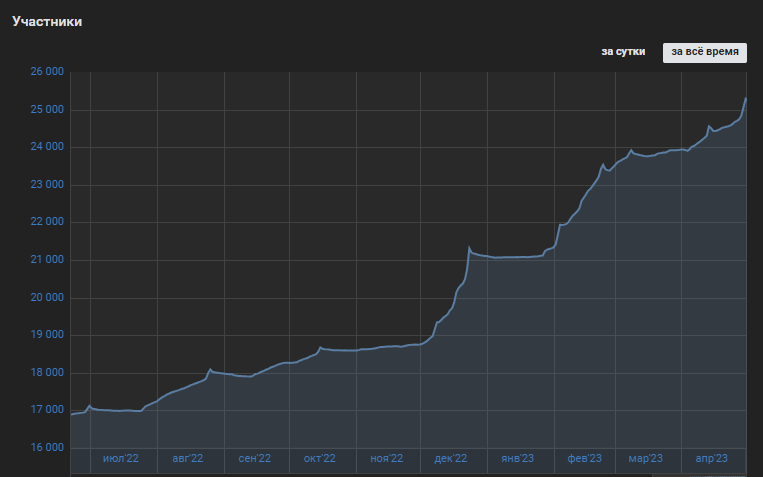The height and width of the screenshot is (477, 763).
Task: Click the июл'22 x-axis label
Action: [121, 459]
